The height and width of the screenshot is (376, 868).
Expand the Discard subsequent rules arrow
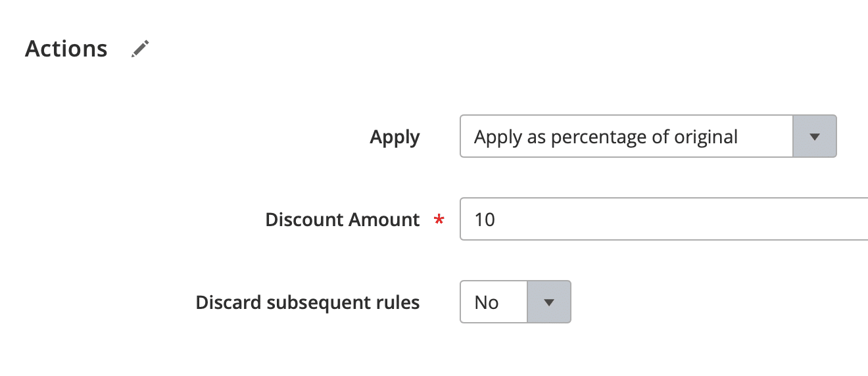(x=549, y=302)
